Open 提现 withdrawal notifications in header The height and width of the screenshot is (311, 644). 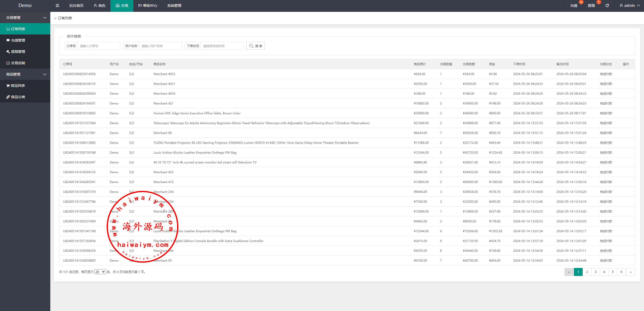(x=591, y=6)
